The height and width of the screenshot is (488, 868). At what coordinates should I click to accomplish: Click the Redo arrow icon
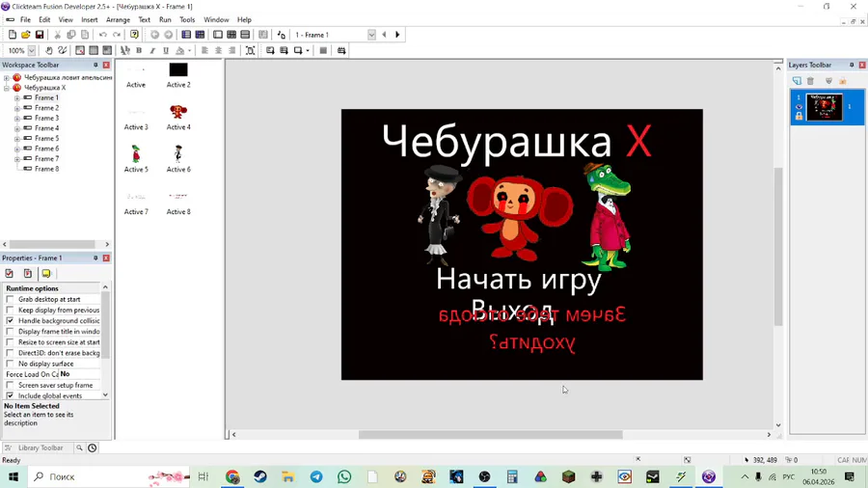117,35
